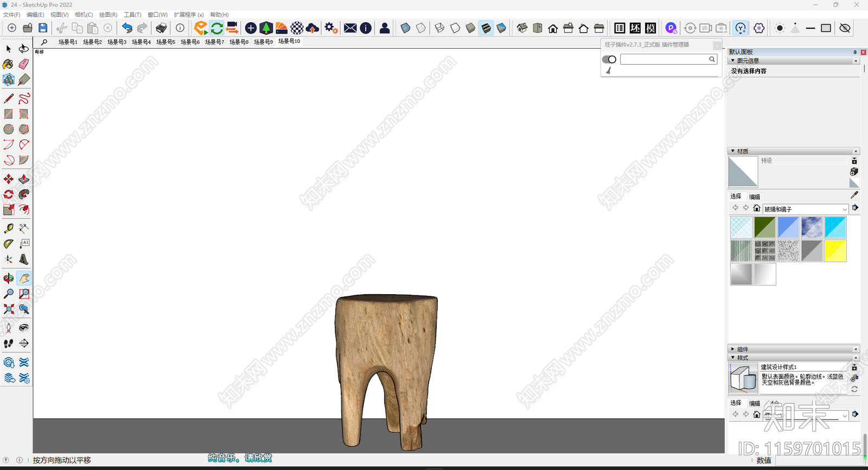Activate the Move tool
This screenshot has width=868, height=470.
[x=9, y=179]
